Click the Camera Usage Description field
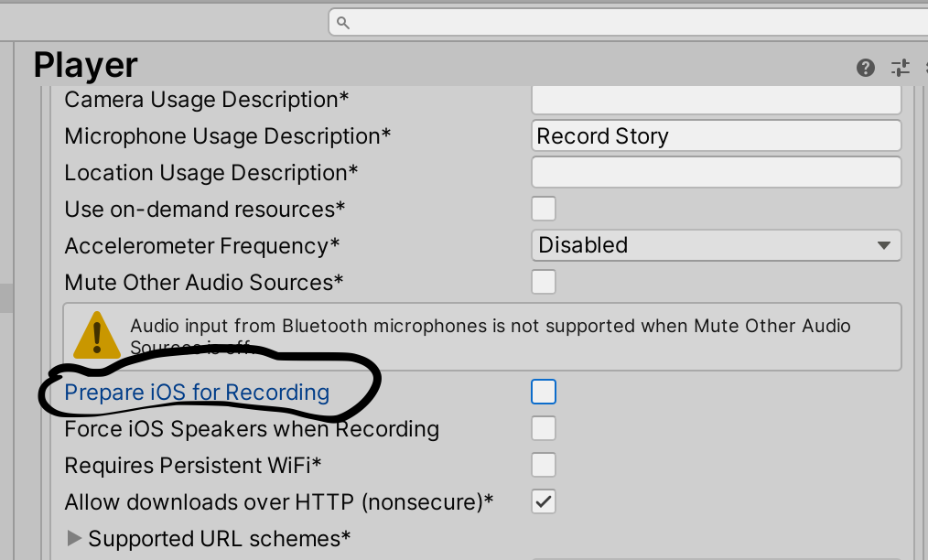The width and height of the screenshot is (928, 560). coord(717,99)
